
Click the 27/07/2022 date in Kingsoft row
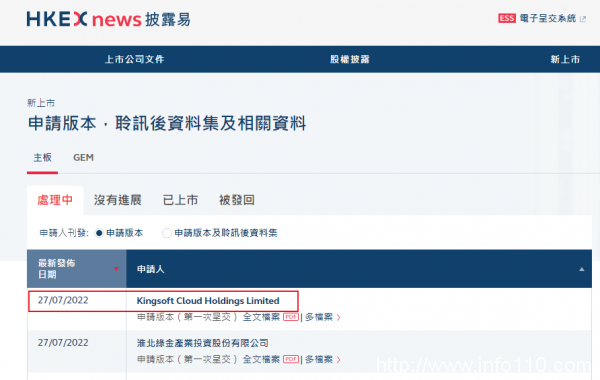pos(63,300)
